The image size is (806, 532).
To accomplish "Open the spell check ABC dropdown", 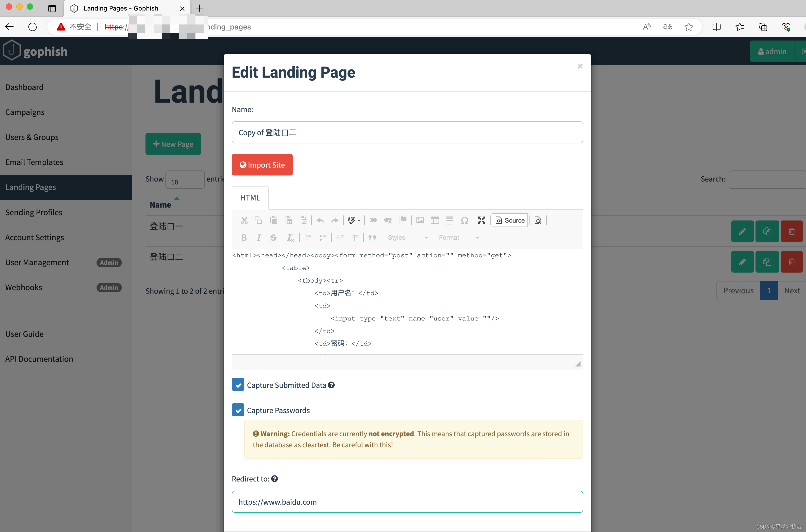I will (354, 220).
